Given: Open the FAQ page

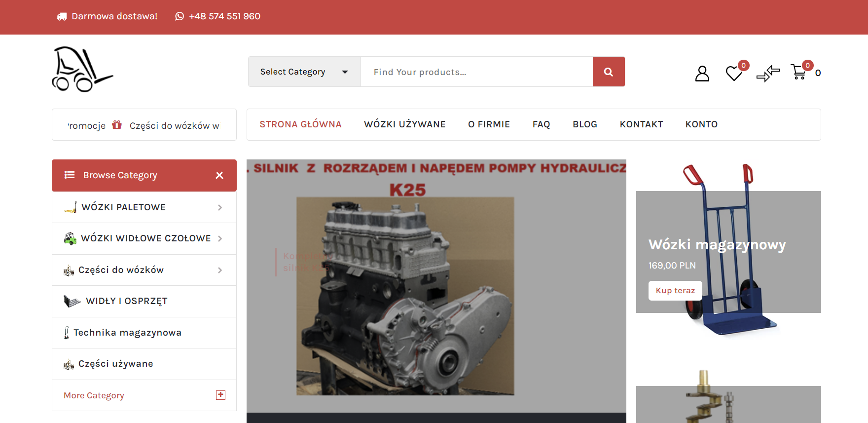Looking at the screenshot, I should click(x=541, y=124).
